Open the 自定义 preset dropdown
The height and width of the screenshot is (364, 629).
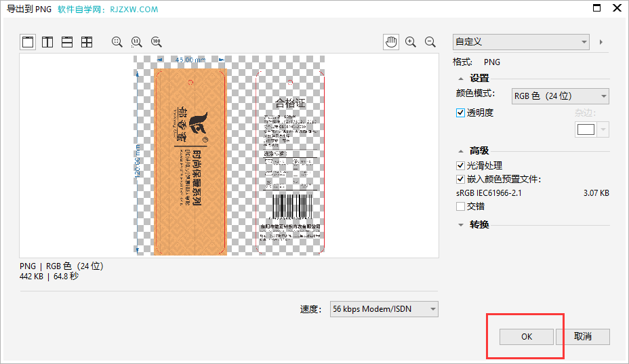pyautogui.click(x=521, y=42)
